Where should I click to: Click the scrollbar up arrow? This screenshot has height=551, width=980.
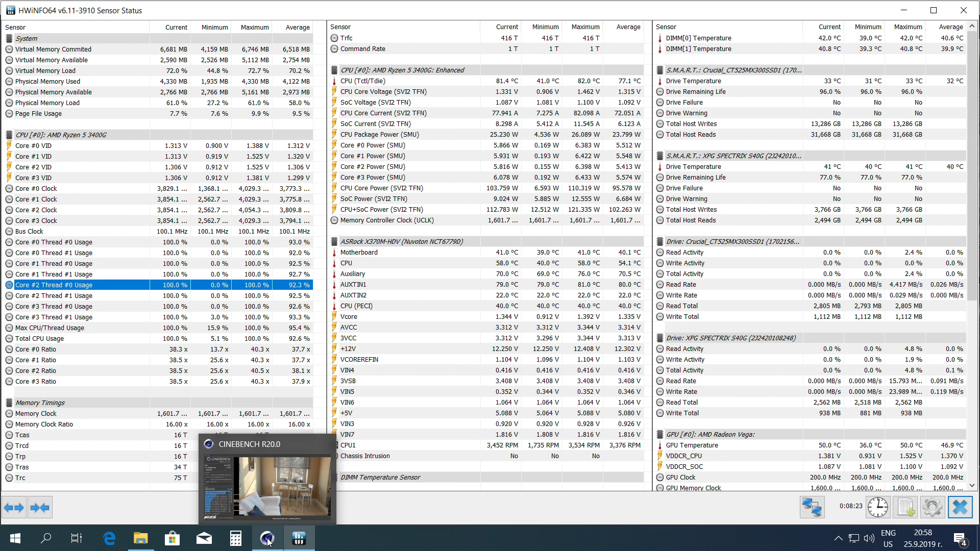(972, 26)
